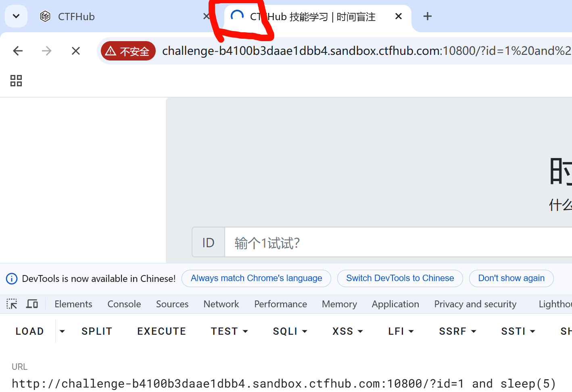Click Switch DevTools to Chinese

tap(400, 278)
